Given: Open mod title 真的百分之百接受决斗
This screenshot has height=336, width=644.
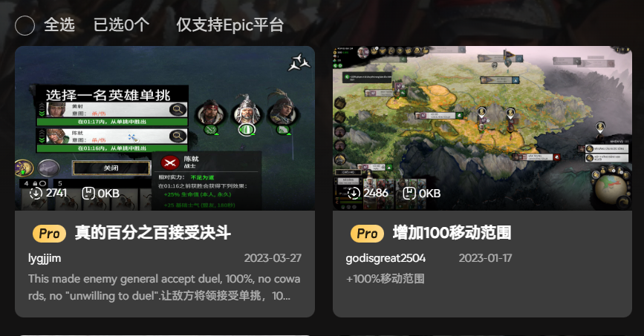Looking at the screenshot, I should coord(153,233).
